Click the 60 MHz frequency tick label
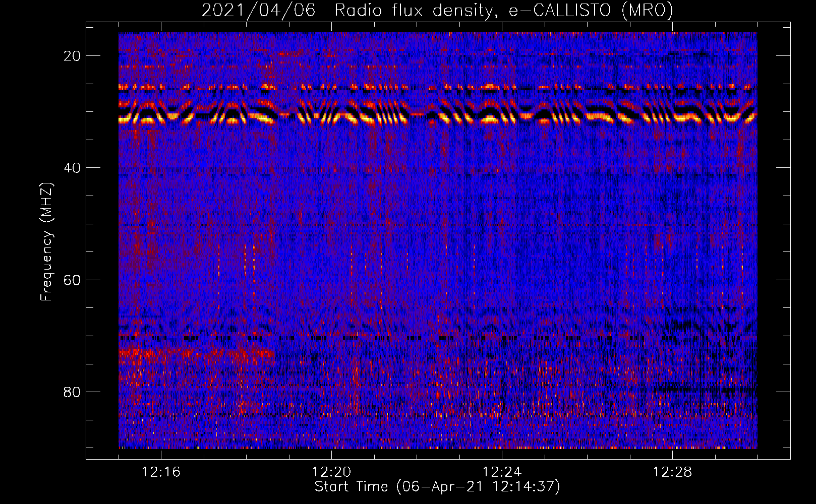816x504 pixels. point(72,280)
